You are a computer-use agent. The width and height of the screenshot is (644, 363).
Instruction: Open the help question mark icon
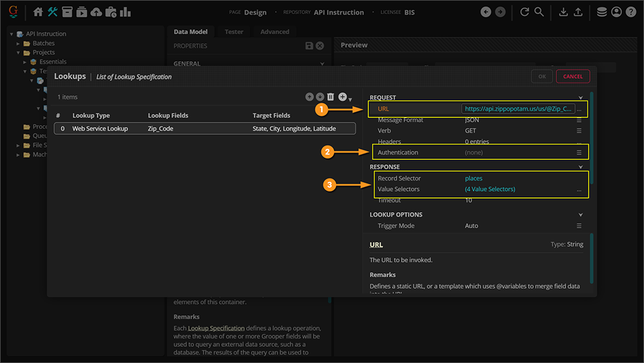(631, 12)
